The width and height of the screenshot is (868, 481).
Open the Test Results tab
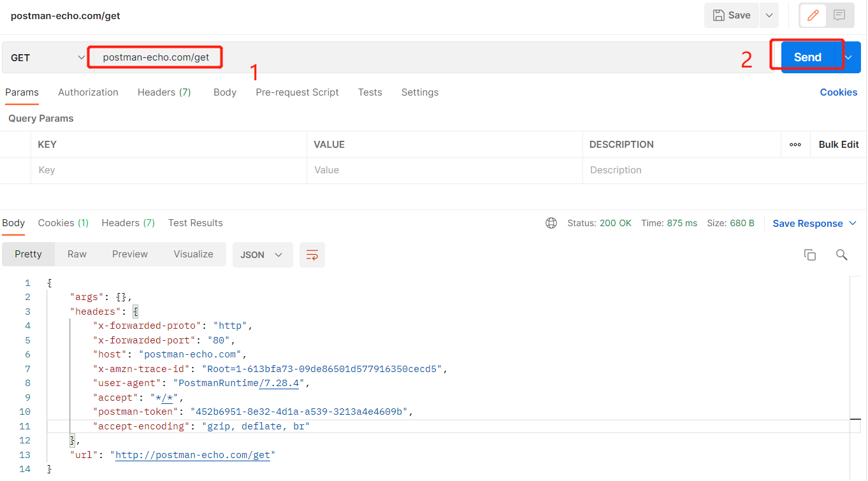tap(196, 223)
